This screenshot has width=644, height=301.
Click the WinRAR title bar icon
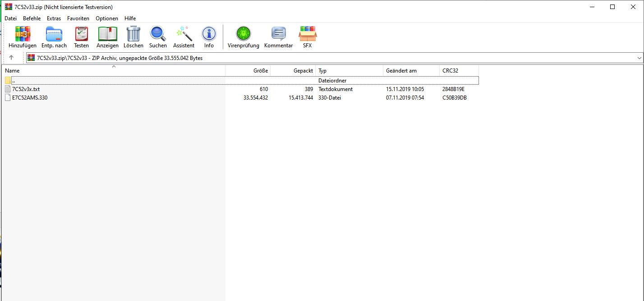[9, 7]
